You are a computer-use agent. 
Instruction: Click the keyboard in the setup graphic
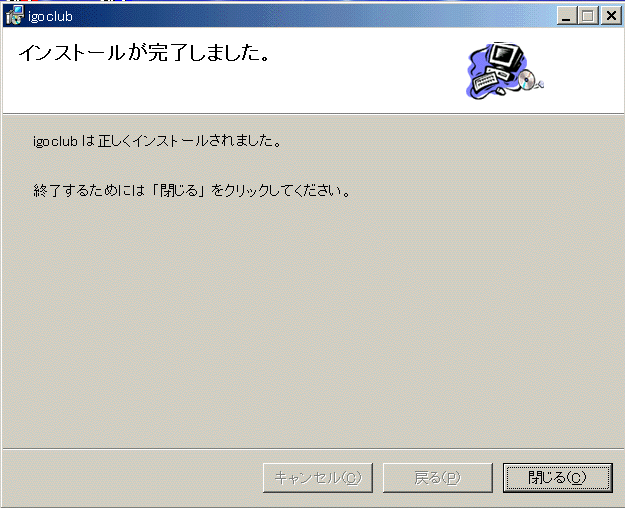click(485, 81)
